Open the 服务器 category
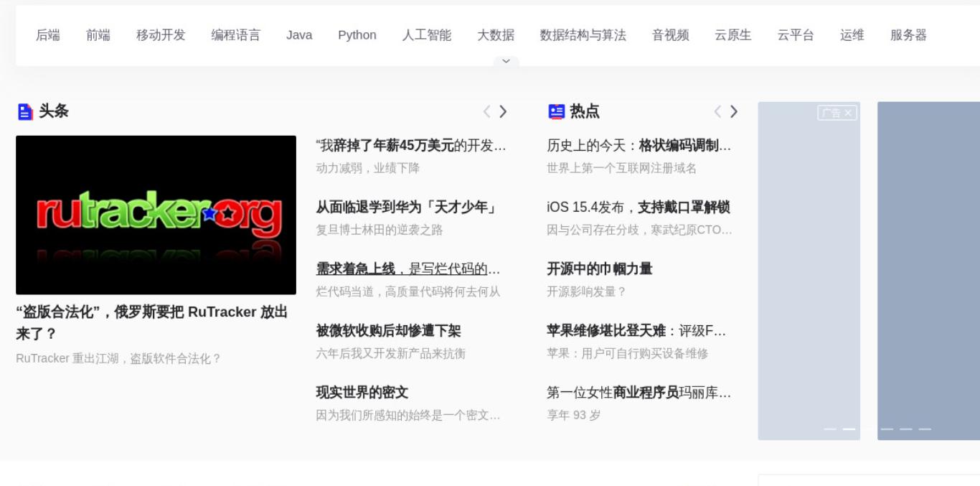The image size is (980, 486). click(909, 35)
